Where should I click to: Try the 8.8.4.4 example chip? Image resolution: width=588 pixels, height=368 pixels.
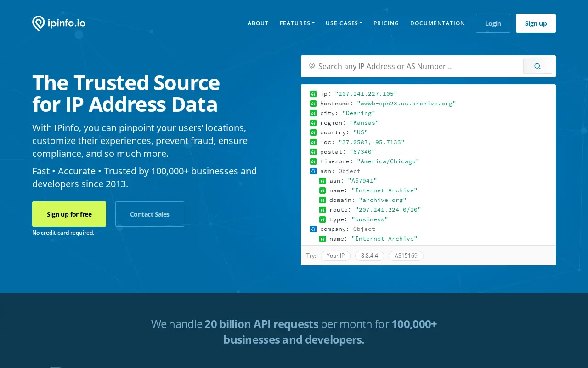click(369, 256)
